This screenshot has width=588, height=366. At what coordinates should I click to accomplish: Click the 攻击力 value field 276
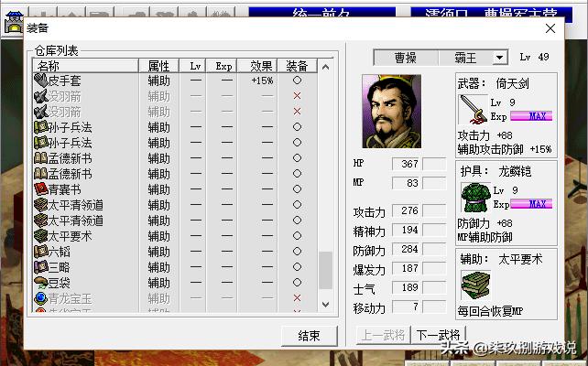click(x=407, y=210)
